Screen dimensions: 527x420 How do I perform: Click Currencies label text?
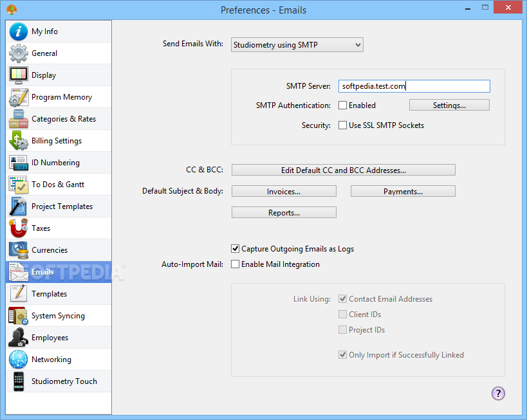pos(50,250)
